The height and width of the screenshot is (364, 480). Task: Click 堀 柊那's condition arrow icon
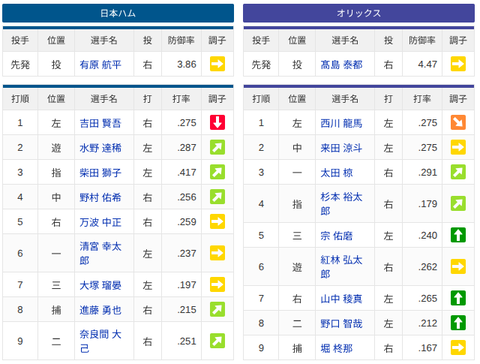click(458, 348)
